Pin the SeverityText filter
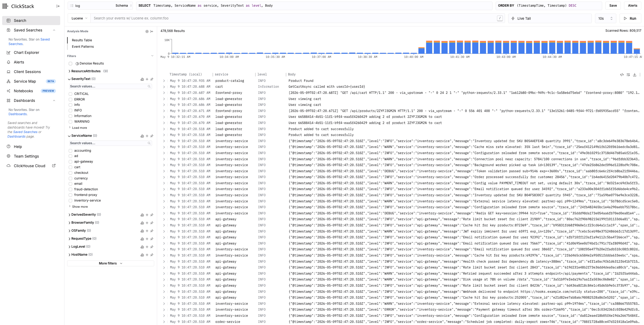Viewport: 644px width, 325px height. coord(152,79)
